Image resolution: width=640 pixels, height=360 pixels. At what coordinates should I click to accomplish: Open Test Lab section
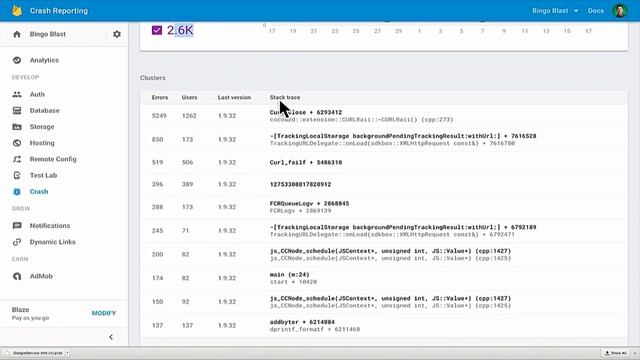click(43, 176)
